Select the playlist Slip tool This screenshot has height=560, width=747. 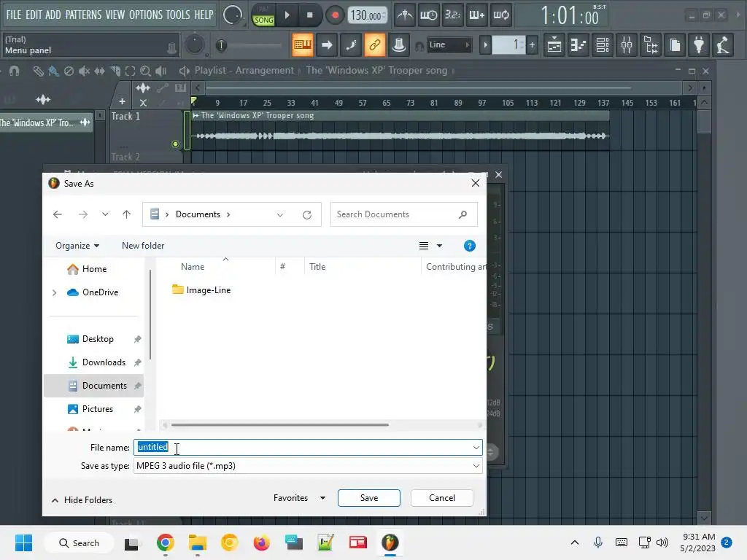coord(99,71)
